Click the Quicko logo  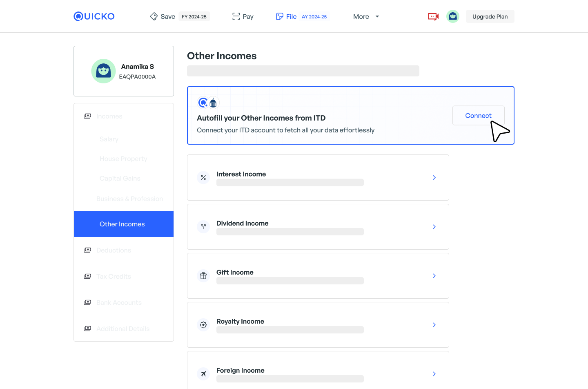tap(94, 16)
